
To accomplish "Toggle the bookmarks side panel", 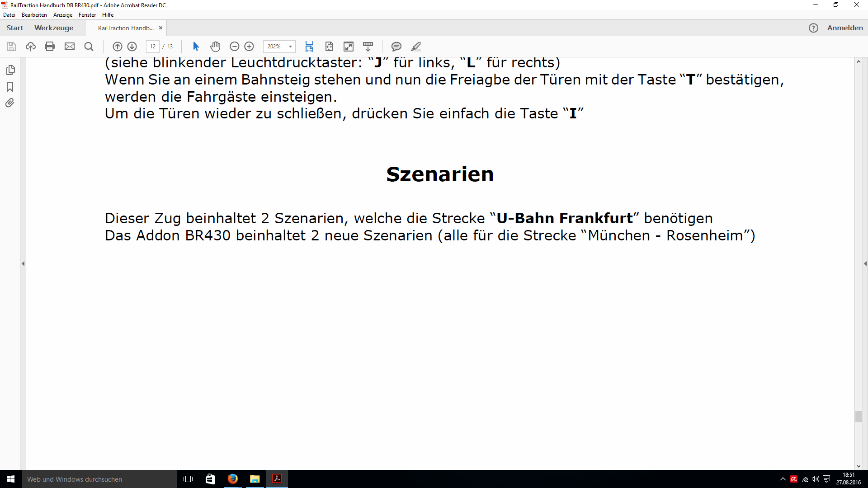I will click(x=10, y=87).
